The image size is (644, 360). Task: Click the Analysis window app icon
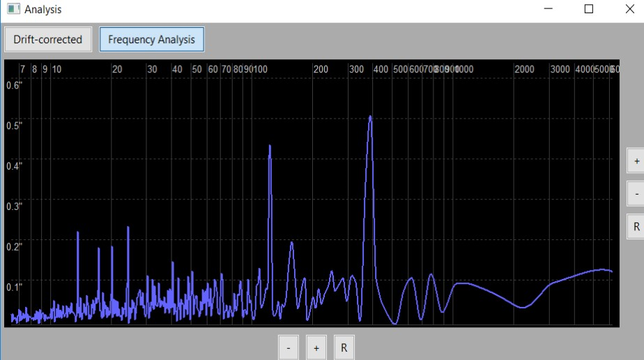coord(13,8)
